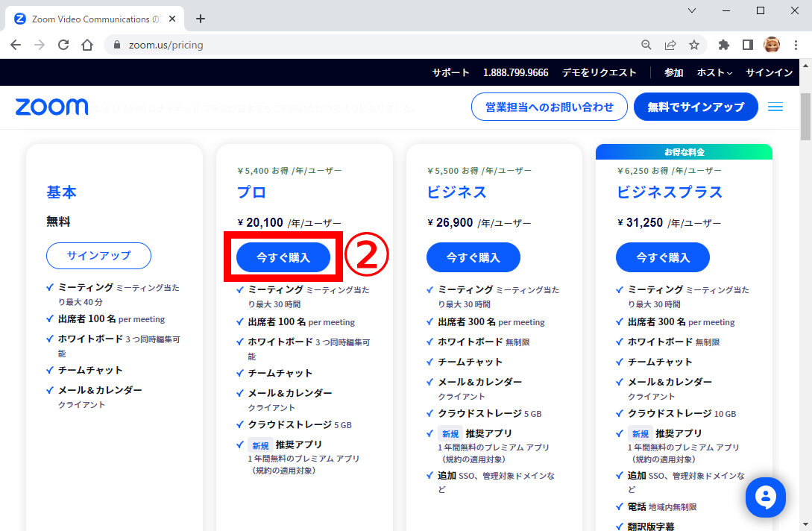
Task: Click サインアップ under 基本 plan
Action: [x=99, y=255]
